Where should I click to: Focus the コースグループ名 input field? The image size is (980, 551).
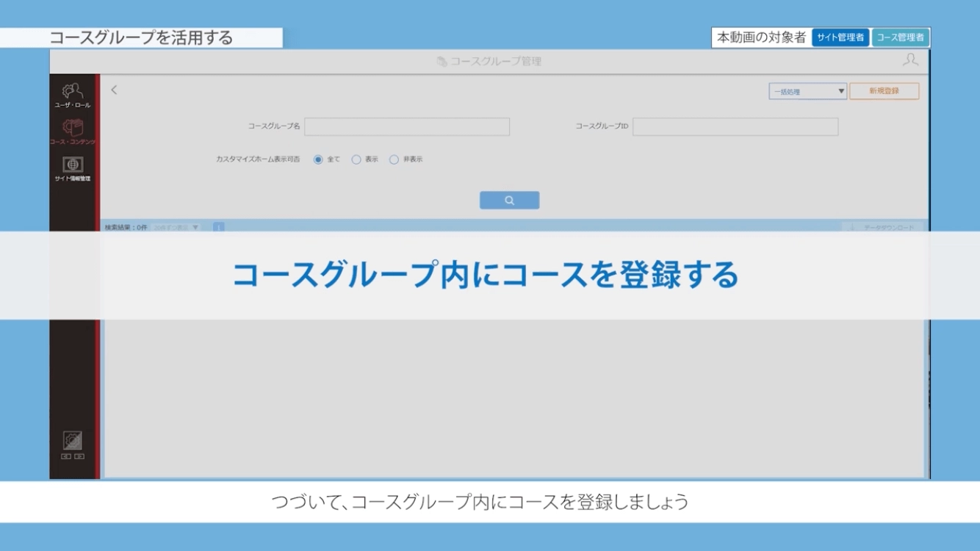407,127
